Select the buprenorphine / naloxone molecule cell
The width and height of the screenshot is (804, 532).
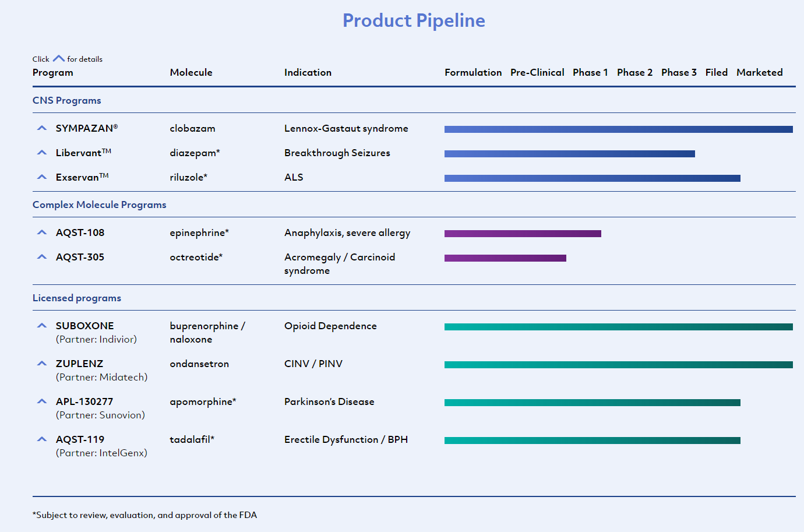pyautogui.click(x=207, y=333)
